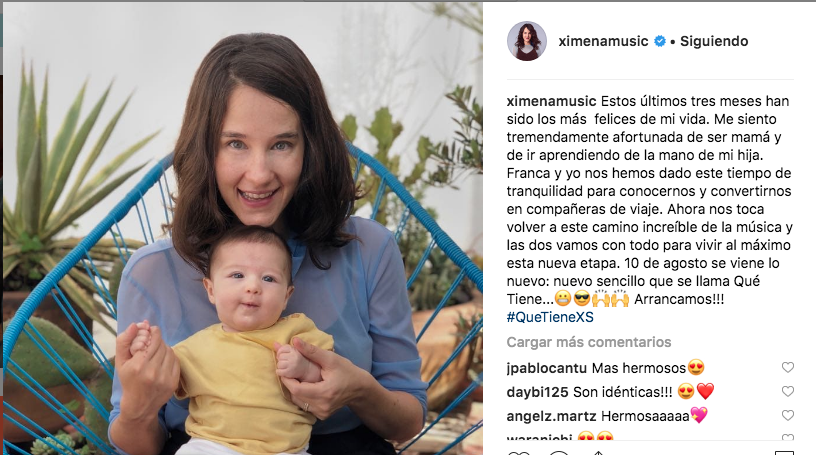Open ximenamusic username in the header
The width and height of the screenshot is (816, 455).
point(603,41)
